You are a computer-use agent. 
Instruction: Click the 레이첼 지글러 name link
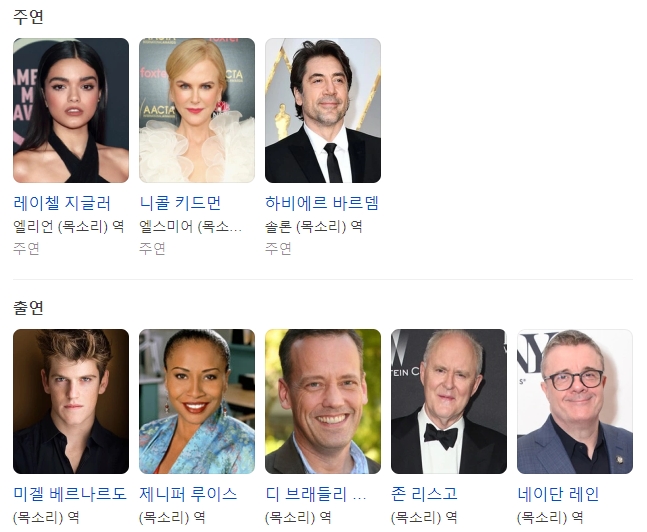[62, 203]
